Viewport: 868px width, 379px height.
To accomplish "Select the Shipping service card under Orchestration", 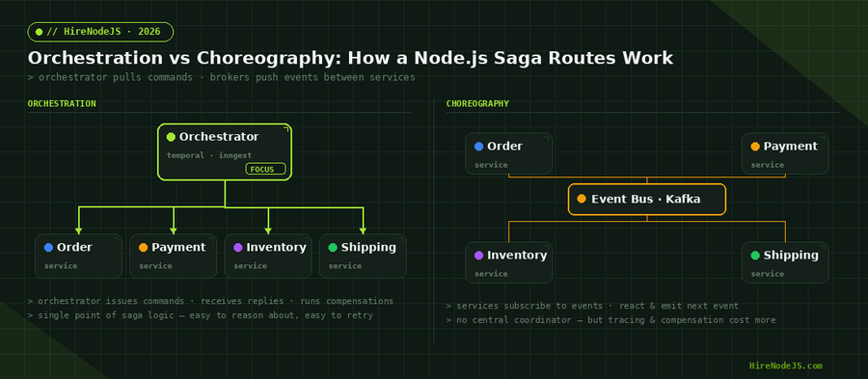I will 363,257.
